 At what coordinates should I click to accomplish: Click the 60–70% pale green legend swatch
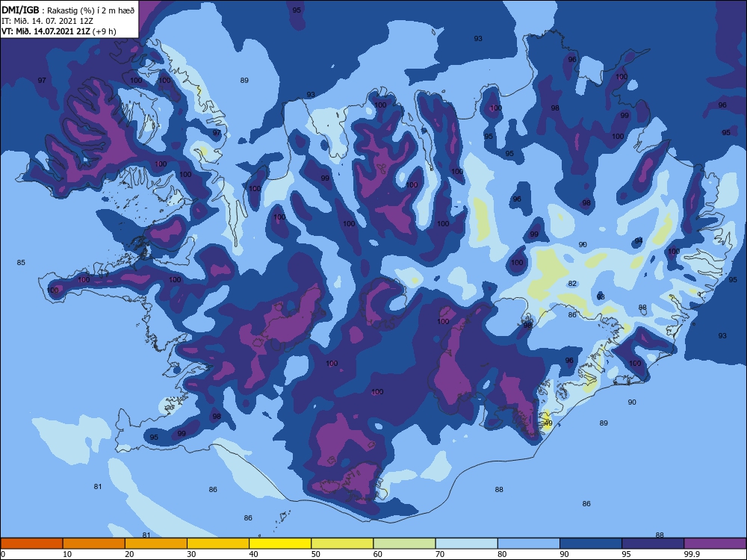pos(404,544)
